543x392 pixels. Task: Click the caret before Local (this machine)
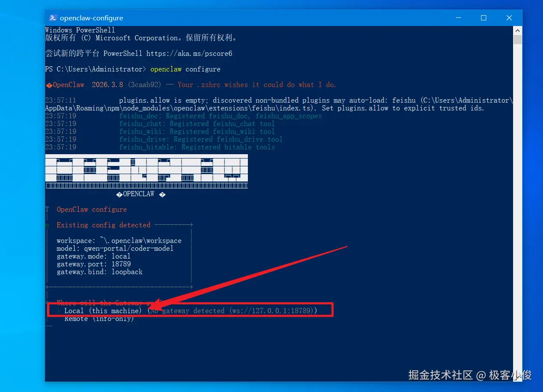[x=59, y=311]
